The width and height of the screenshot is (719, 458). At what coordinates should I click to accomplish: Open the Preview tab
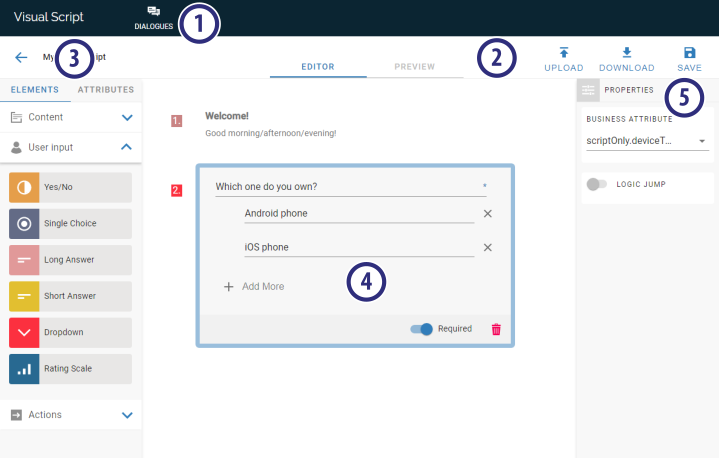pyautogui.click(x=415, y=67)
